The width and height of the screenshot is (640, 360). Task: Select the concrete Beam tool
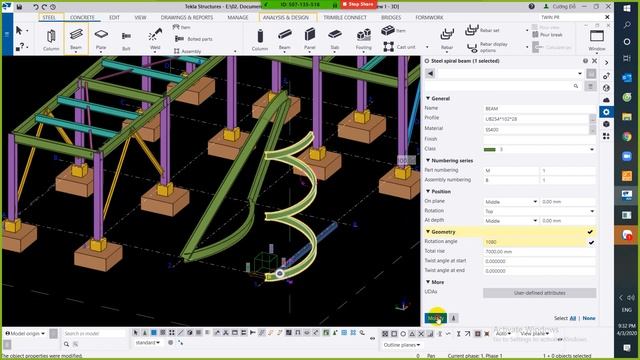click(284, 39)
